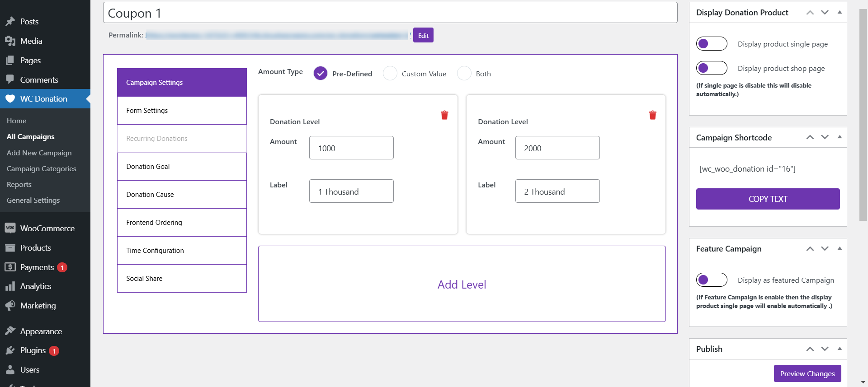
Task: Toggle Display product shop page
Action: 712,68
